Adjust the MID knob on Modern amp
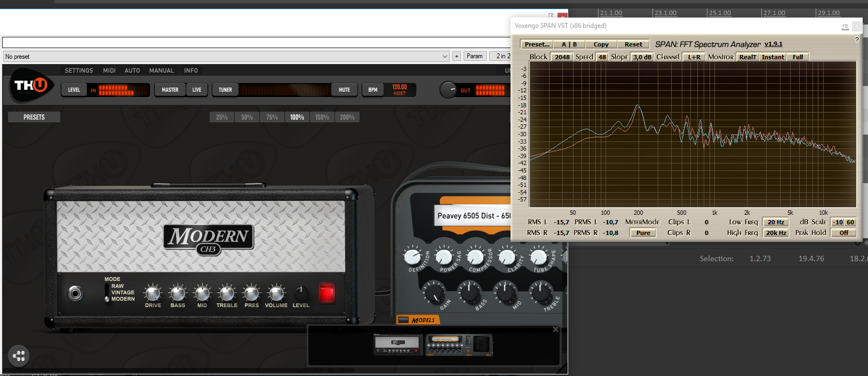 tap(202, 293)
